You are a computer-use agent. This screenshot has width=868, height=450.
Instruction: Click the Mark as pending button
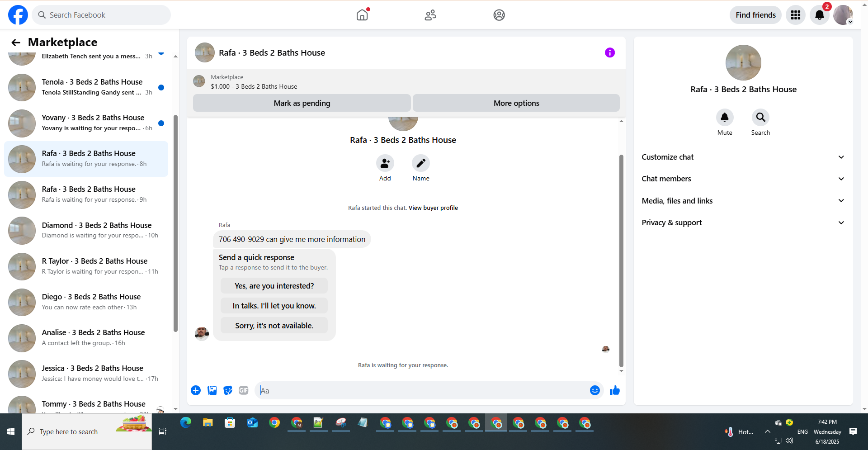[302, 103]
